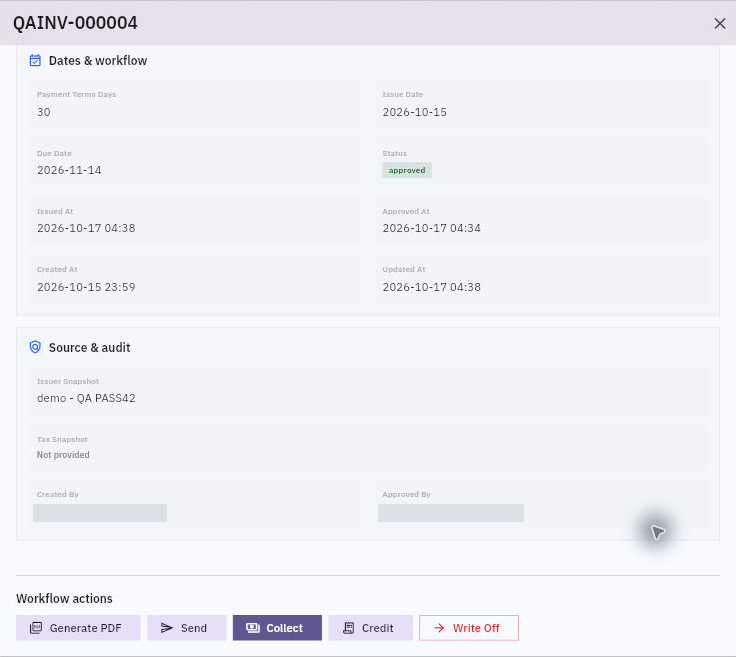Click the Tax Snapshot label
The height and width of the screenshot is (657, 736).
click(62, 439)
